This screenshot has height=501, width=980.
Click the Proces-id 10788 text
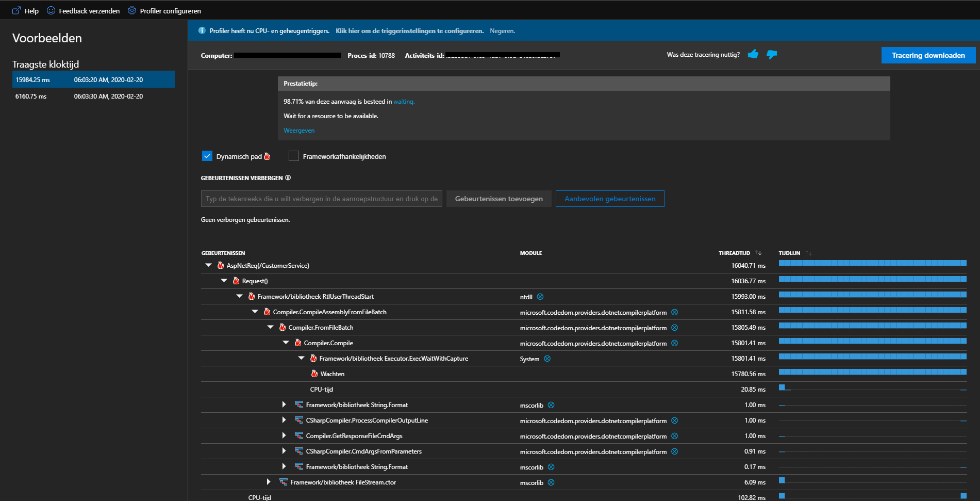pos(371,55)
